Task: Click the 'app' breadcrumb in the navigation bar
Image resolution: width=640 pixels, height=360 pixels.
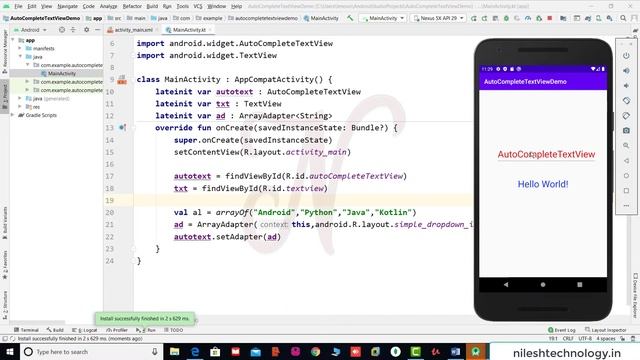Action: click(x=94, y=18)
